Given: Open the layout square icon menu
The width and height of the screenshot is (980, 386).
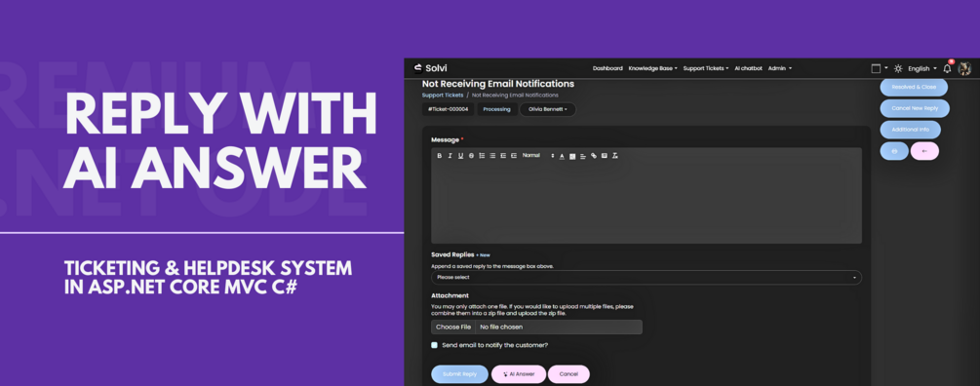Looking at the screenshot, I should [x=880, y=68].
